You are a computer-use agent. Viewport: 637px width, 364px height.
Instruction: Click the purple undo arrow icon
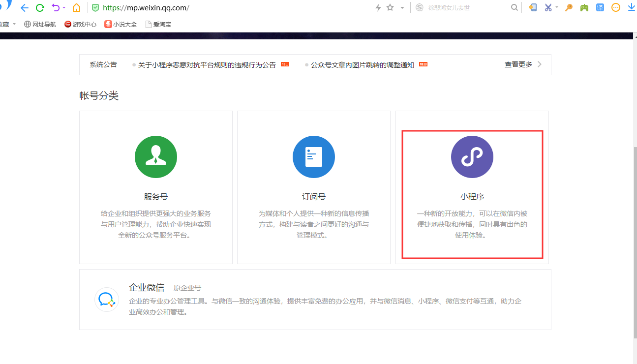pos(56,7)
